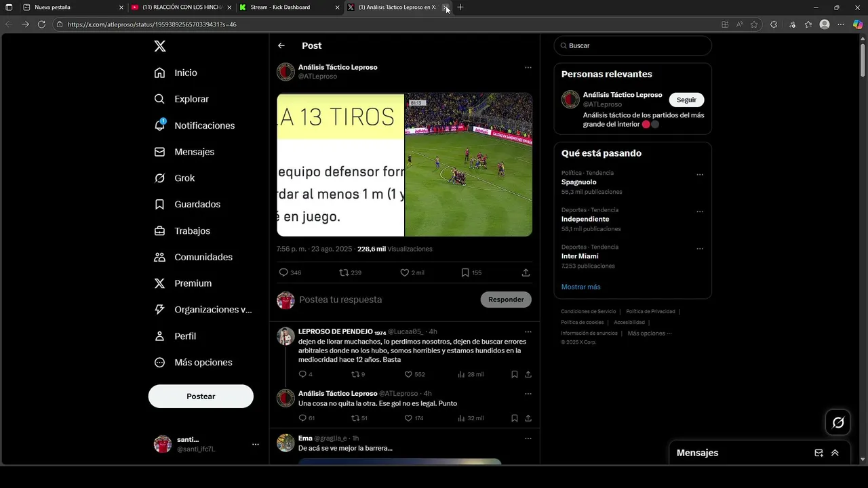Screen dimensions: 868x488
Task: Click the Más opciones circle icon
Action: click(160, 363)
